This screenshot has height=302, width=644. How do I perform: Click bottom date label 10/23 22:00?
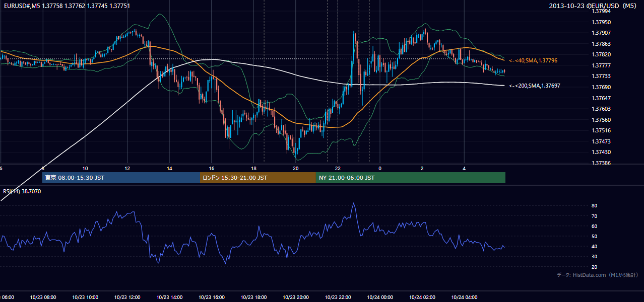[338, 297]
